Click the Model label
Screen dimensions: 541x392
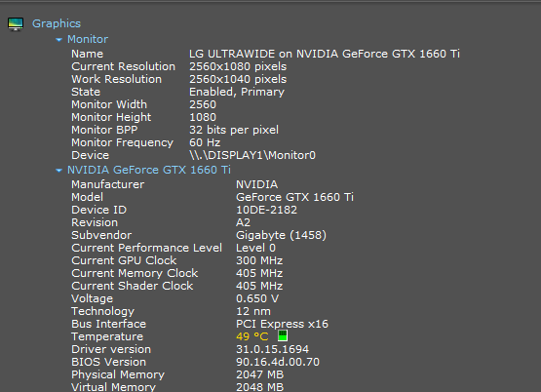click(x=87, y=197)
